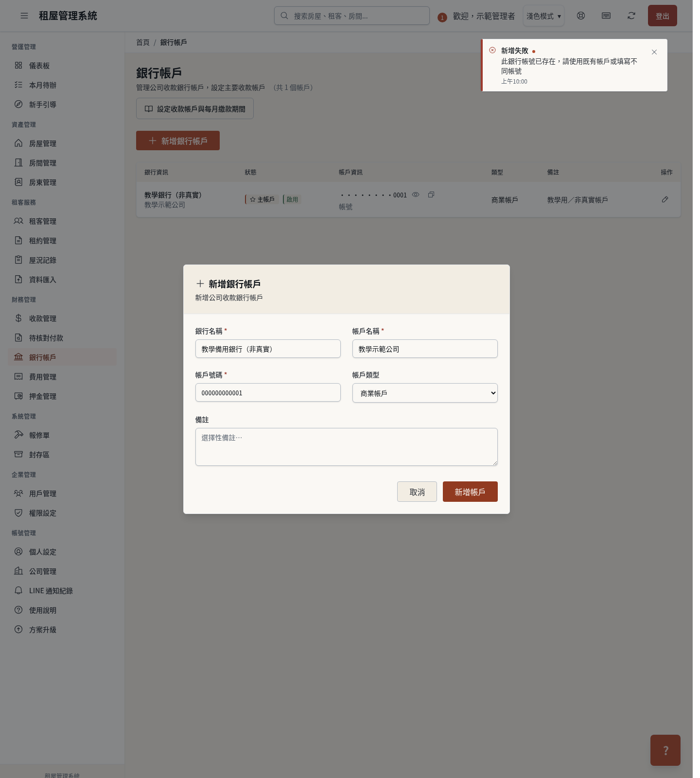The height and width of the screenshot is (778, 700).
Task: Open 方案升級 sidebar item
Action: (62, 630)
